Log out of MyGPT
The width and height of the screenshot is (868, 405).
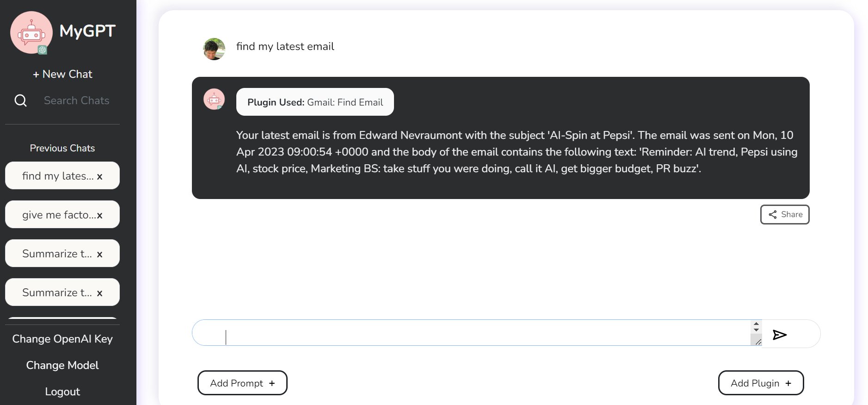(62, 392)
